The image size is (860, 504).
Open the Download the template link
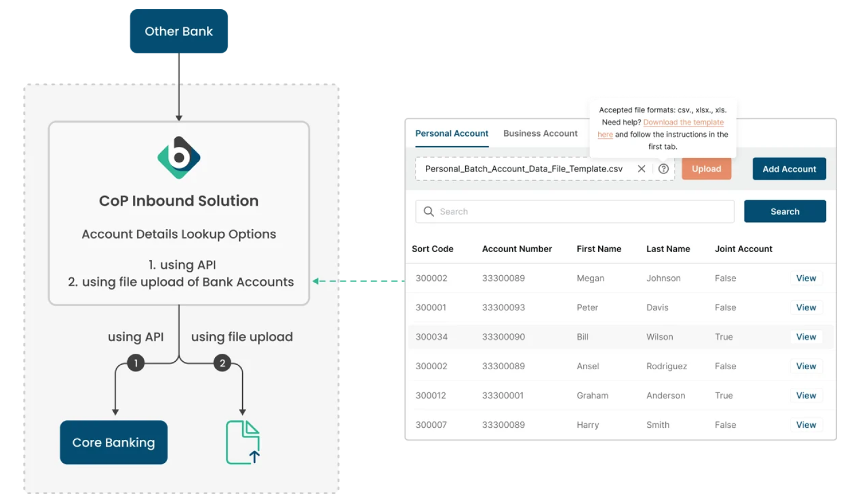coord(683,123)
